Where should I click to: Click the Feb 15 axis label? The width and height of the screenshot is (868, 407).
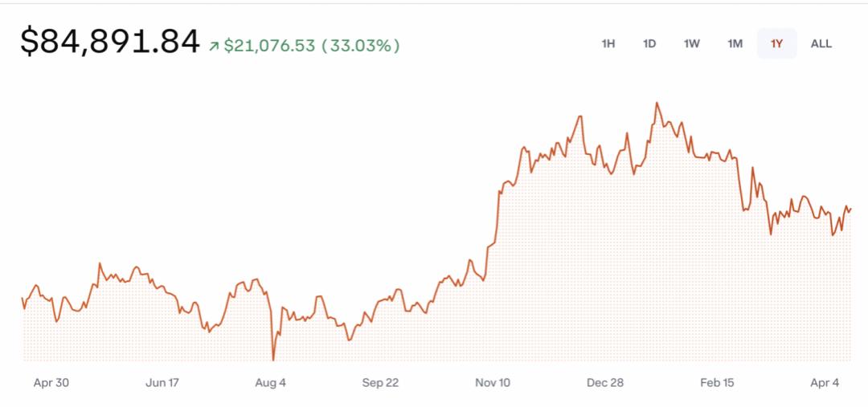(x=715, y=383)
